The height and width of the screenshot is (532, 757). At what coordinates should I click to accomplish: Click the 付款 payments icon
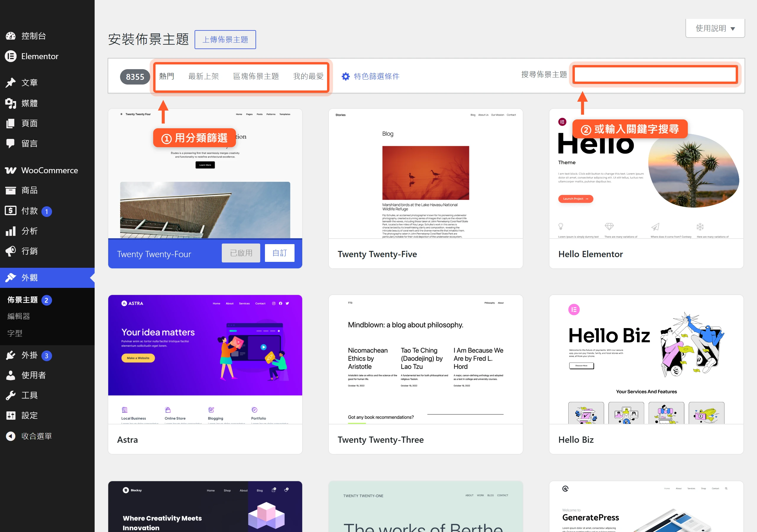coord(11,211)
